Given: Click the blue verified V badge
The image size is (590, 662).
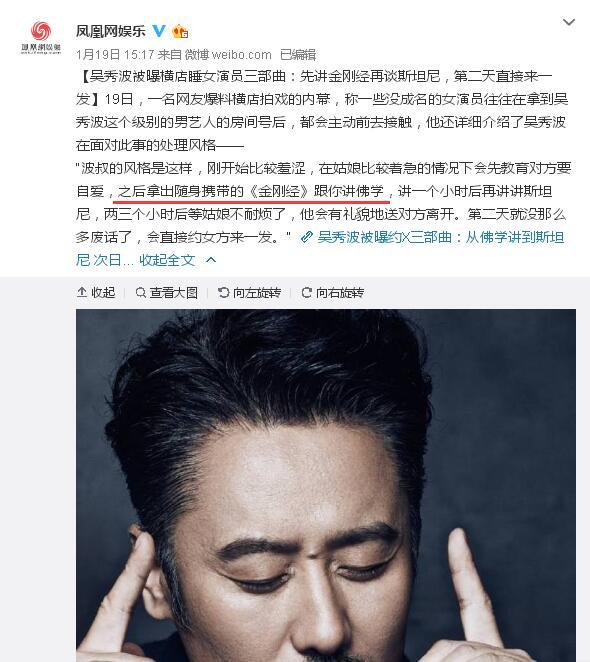Looking at the screenshot, I should point(159,31).
